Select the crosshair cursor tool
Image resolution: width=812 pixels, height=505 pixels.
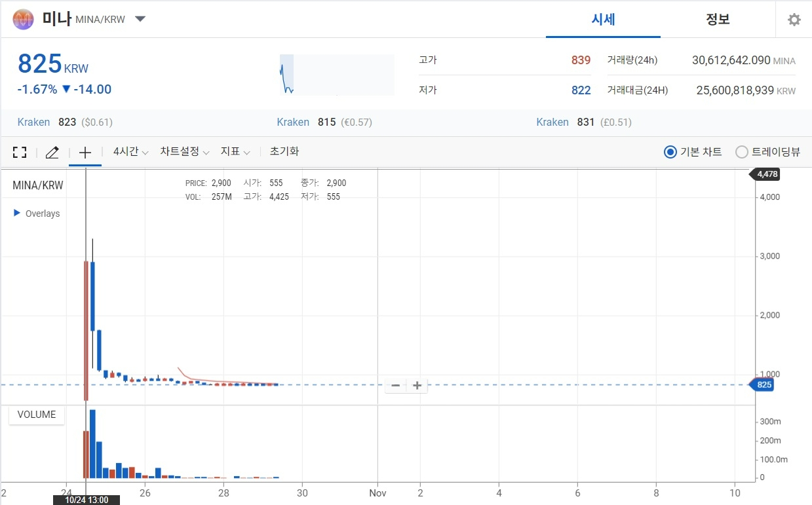pyautogui.click(x=85, y=152)
